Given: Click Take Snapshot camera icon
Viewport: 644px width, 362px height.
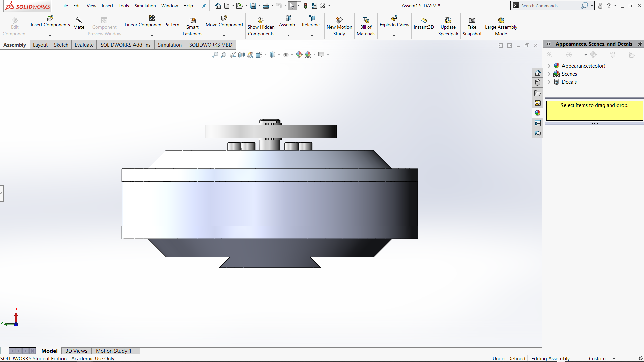Looking at the screenshot, I should click(472, 21).
